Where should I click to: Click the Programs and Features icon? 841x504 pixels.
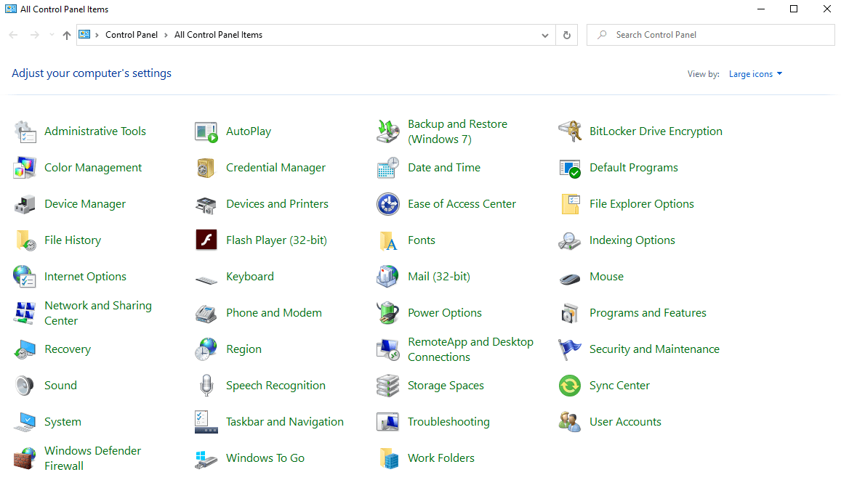570,313
